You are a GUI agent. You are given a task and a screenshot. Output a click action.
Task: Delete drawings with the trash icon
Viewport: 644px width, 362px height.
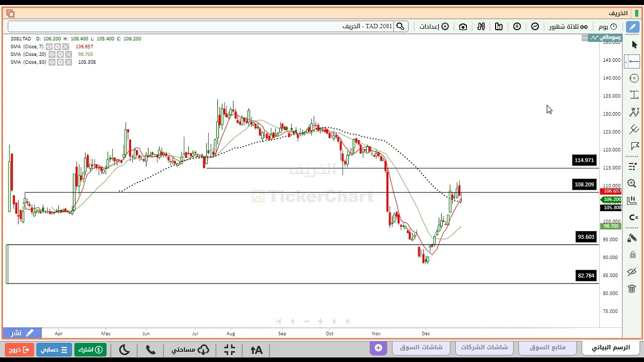click(x=632, y=289)
